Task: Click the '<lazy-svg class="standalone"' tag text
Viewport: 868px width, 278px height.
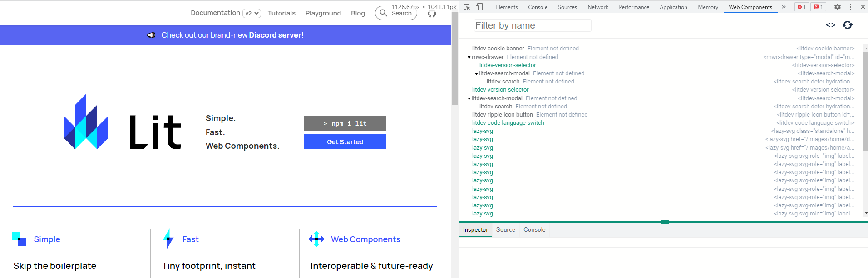Action: tap(813, 131)
